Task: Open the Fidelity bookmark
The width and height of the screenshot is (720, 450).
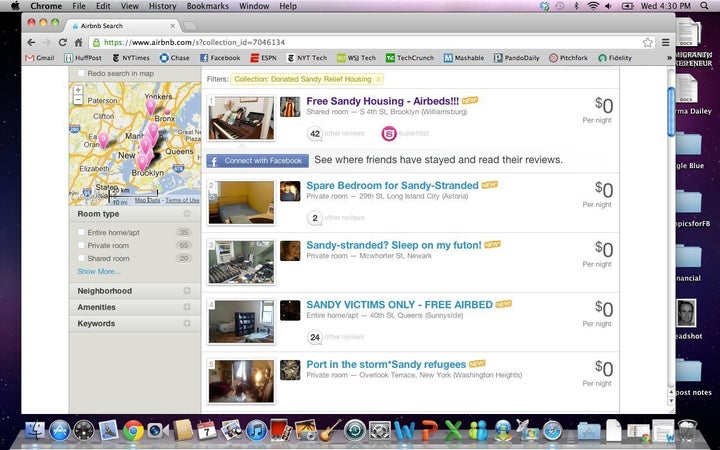Action: (x=615, y=58)
